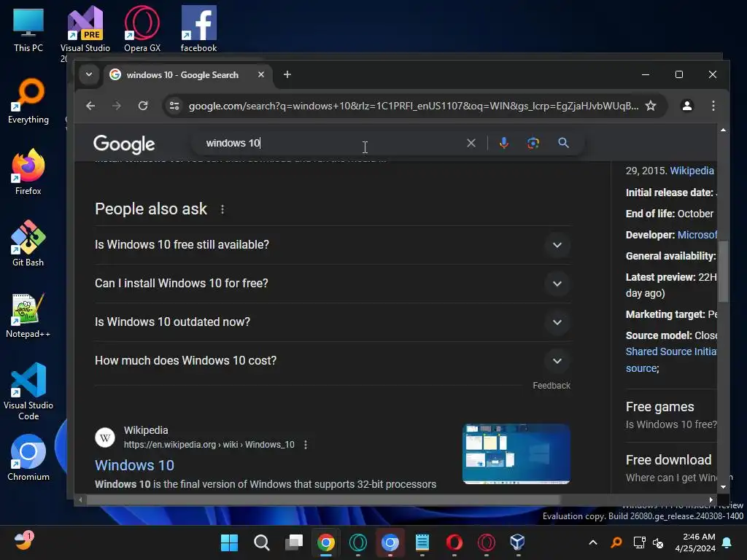Open the Windows 10 Wikipedia result link
Screen dimensions: 747x560
(x=134, y=465)
